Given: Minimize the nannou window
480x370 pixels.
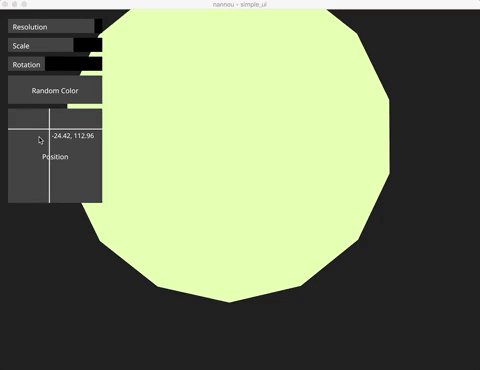Looking at the screenshot, I should (x=14, y=4).
